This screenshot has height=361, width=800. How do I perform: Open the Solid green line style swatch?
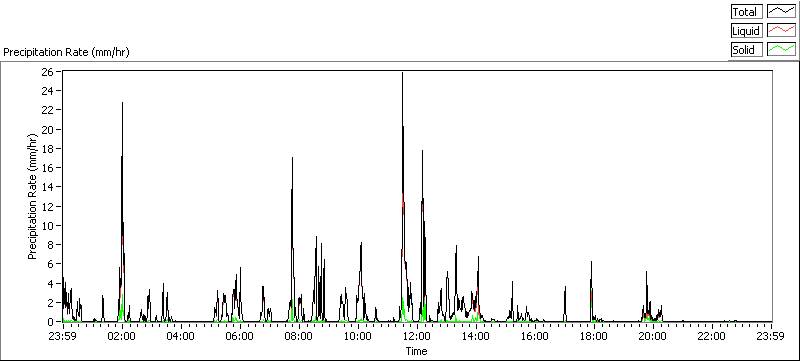tap(782, 49)
